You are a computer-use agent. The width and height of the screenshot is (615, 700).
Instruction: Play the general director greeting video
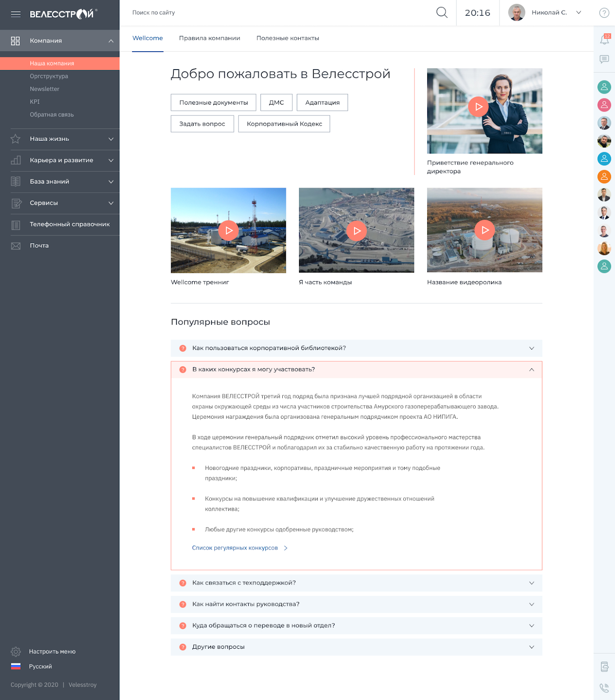[478, 106]
